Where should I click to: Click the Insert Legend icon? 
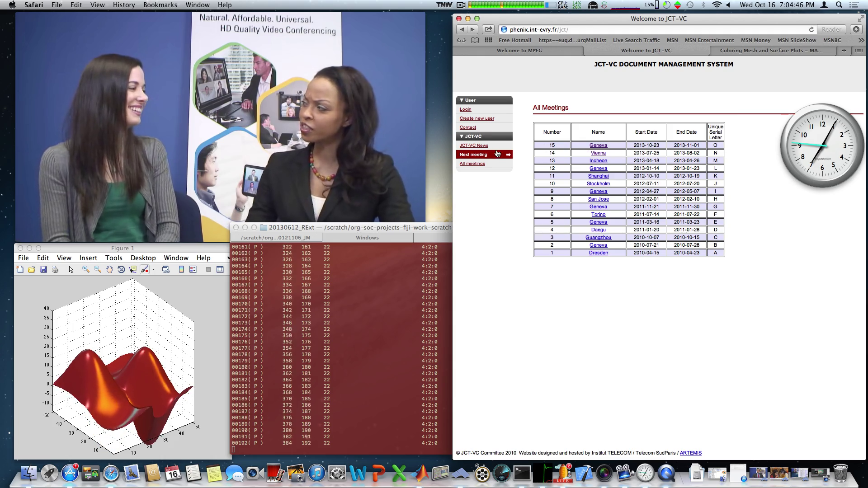[x=193, y=270]
